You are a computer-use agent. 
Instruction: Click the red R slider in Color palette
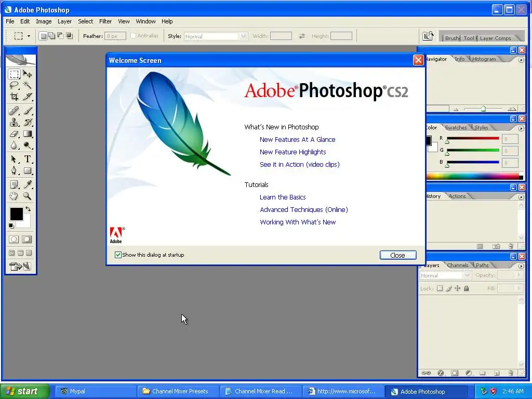(x=473, y=138)
